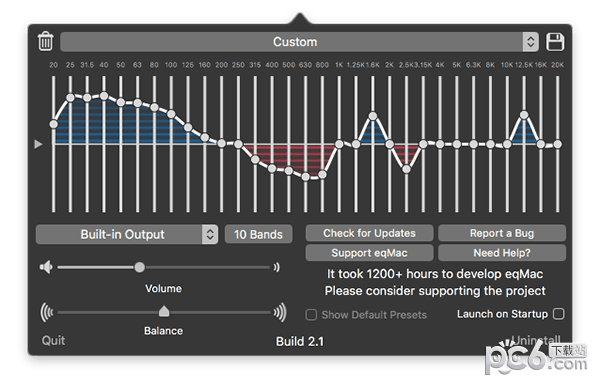Click the high volume icon beside slider
Viewport: 600px width, 387px height.
click(x=277, y=267)
